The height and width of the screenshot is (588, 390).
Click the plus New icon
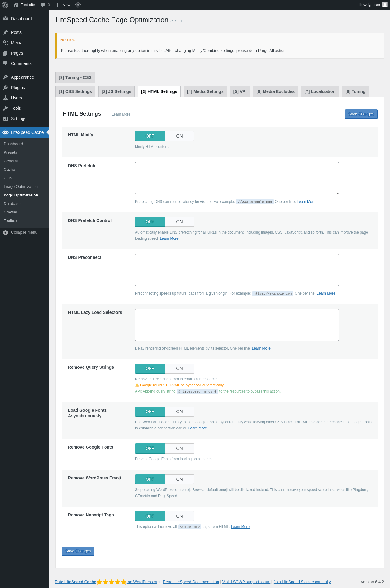tap(58, 5)
